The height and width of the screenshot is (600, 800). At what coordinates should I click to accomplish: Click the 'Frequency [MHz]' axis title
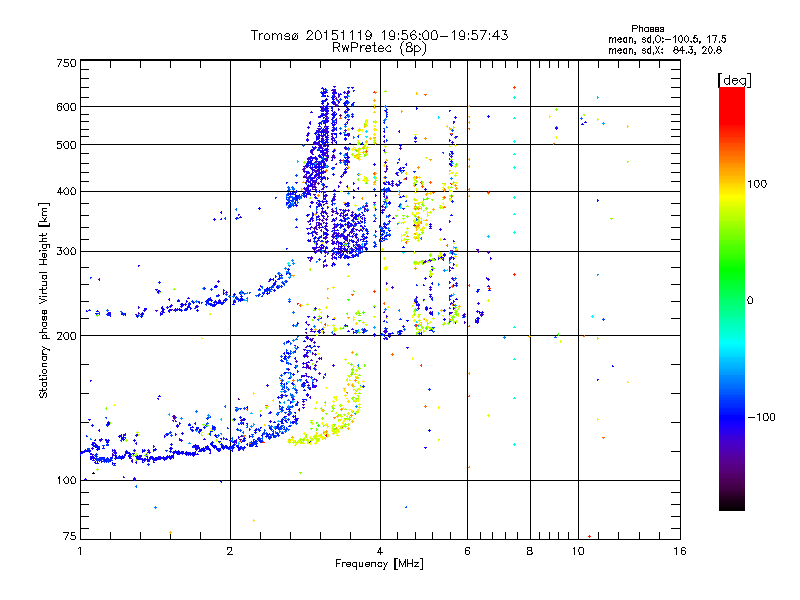point(379,563)
